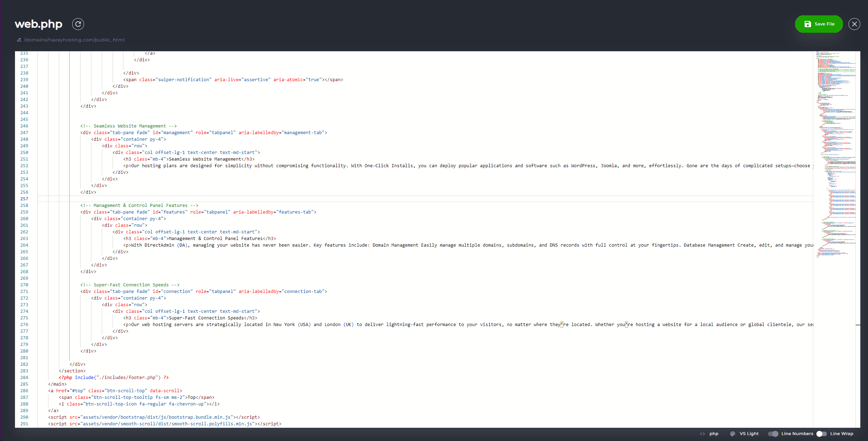This screenshot has width=868, height=441.
Task: Click the reload file icon next to web.php
Action: pos(78,24)
